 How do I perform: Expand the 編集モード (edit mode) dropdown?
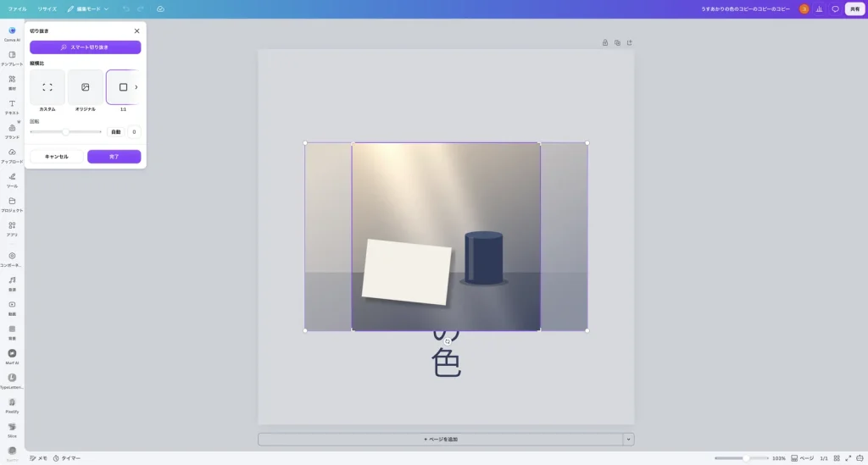[x=88, y=8]
